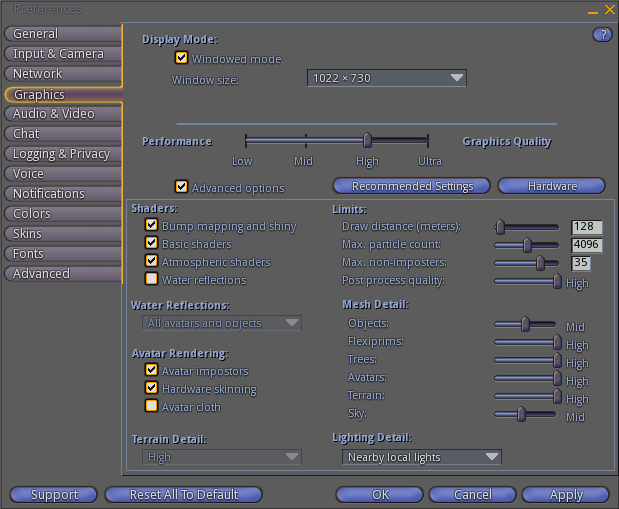The height and width of the screenshot is (509, 619).
Task: Open Logging & Privacy tab
Action: click(63, 154)
